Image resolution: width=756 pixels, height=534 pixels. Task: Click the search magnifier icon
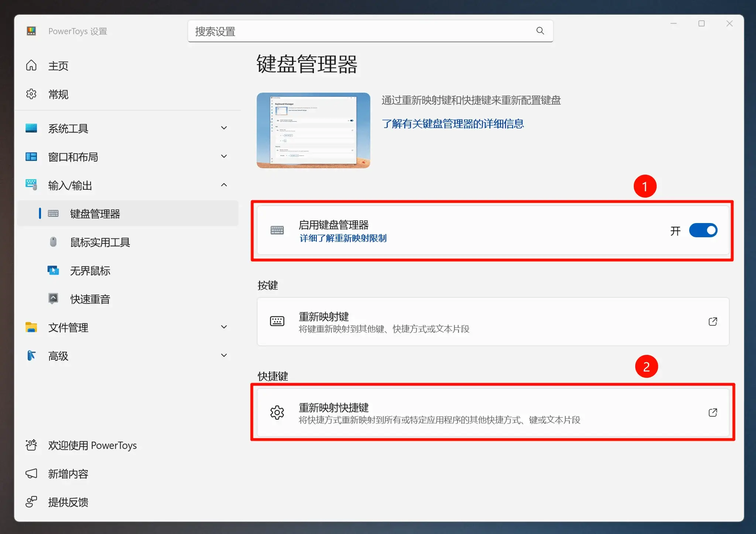click(x=540, y=31)
